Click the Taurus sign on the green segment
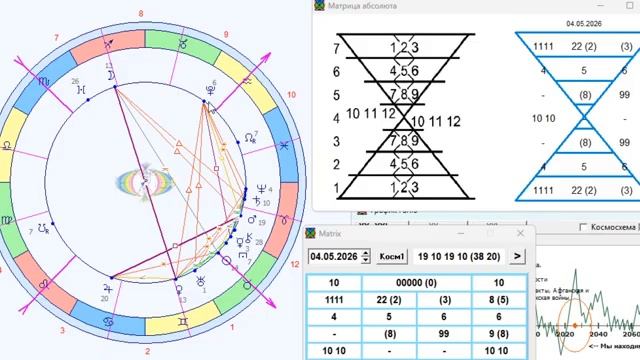Screen dimensions: 640x360 tap(247, 285)
